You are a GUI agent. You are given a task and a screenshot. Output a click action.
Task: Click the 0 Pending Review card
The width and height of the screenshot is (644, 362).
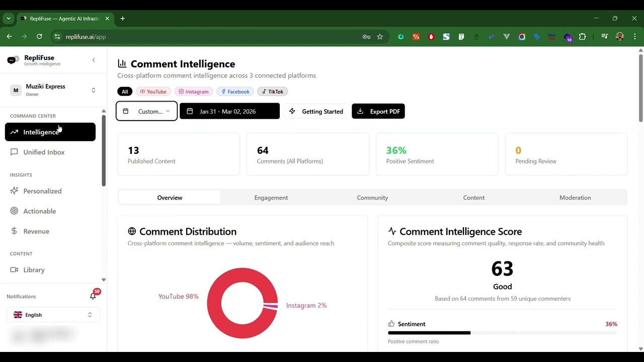[x=567, y=154]
